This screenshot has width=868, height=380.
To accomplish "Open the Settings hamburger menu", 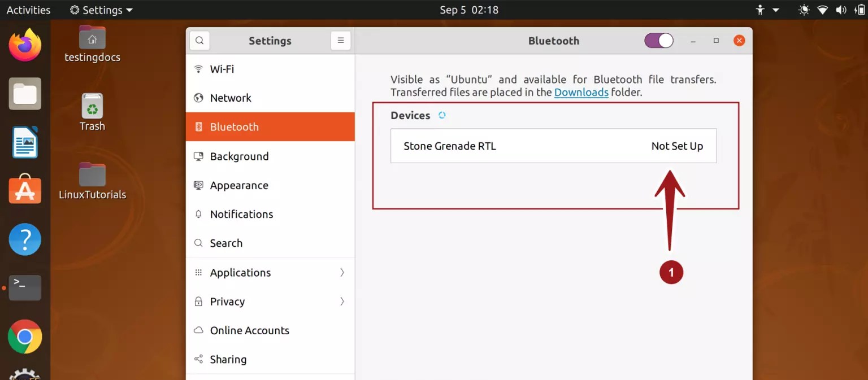I will point(341,40).
